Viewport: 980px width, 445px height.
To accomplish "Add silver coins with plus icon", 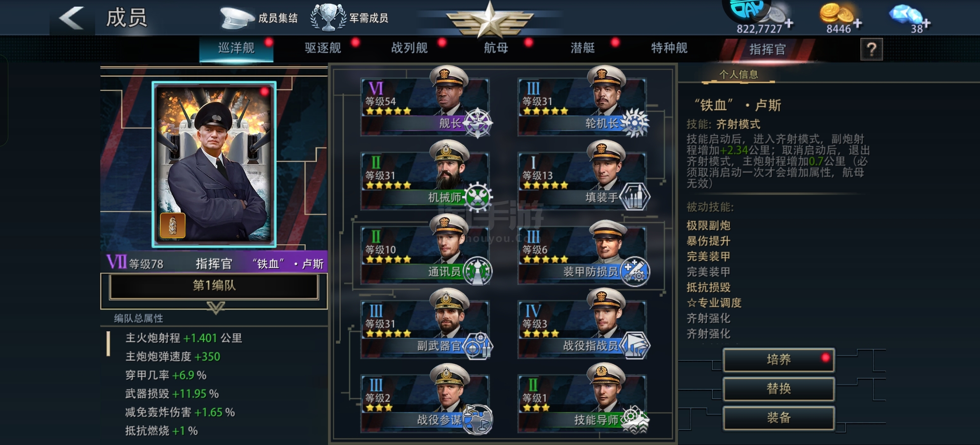I will 789,23.
